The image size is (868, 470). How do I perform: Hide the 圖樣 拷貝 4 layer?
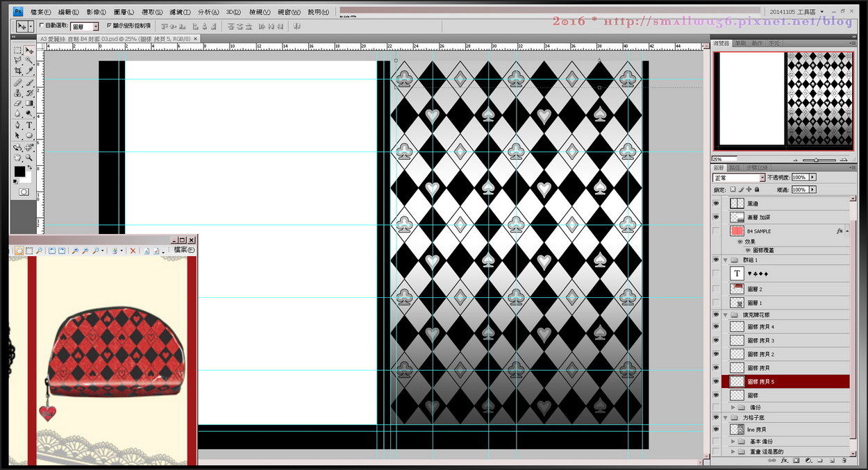click(x=717, y=327)
